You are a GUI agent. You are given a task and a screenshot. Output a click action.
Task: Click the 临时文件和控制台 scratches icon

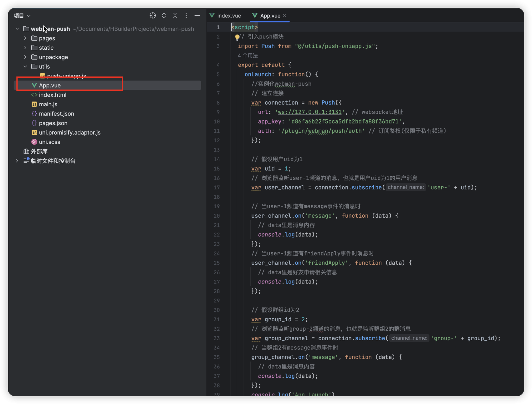click(x=26, y=161)
